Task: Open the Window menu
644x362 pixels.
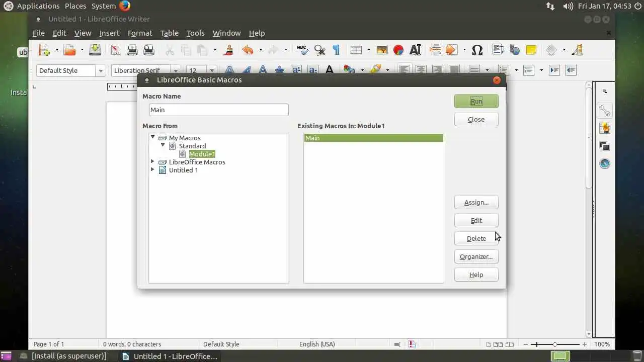Action: coord(226,33)
